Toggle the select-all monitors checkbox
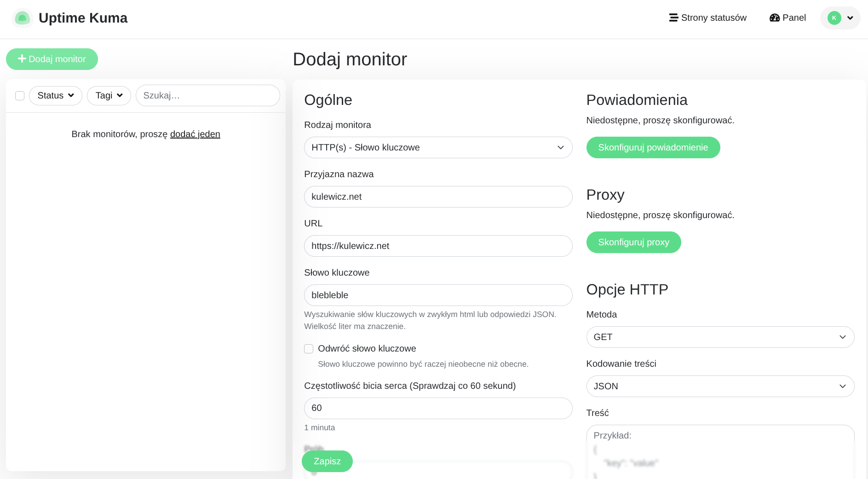This screenshot has height=479, width=868. [x=20, y=96]
